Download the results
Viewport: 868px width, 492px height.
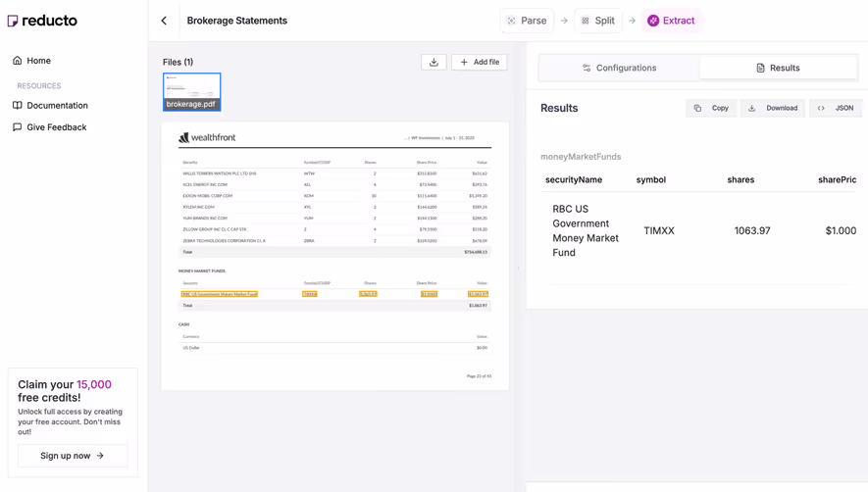[773, 108]
